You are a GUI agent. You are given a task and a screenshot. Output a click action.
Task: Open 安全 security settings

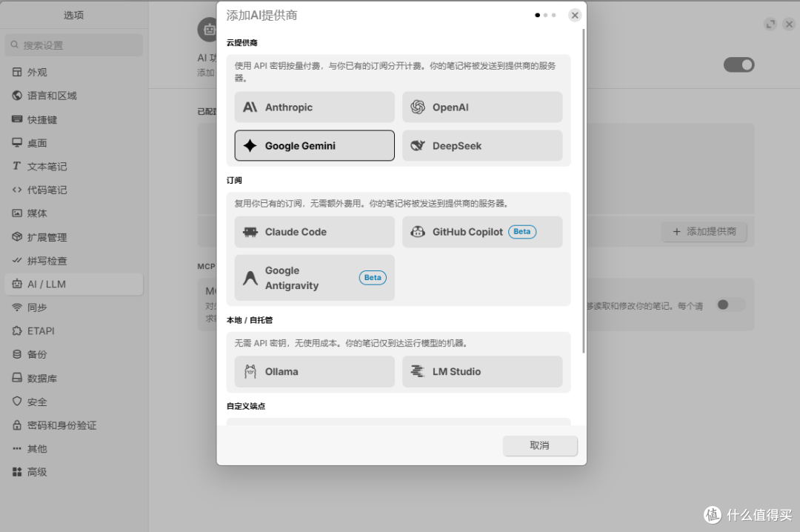(74, 402)
